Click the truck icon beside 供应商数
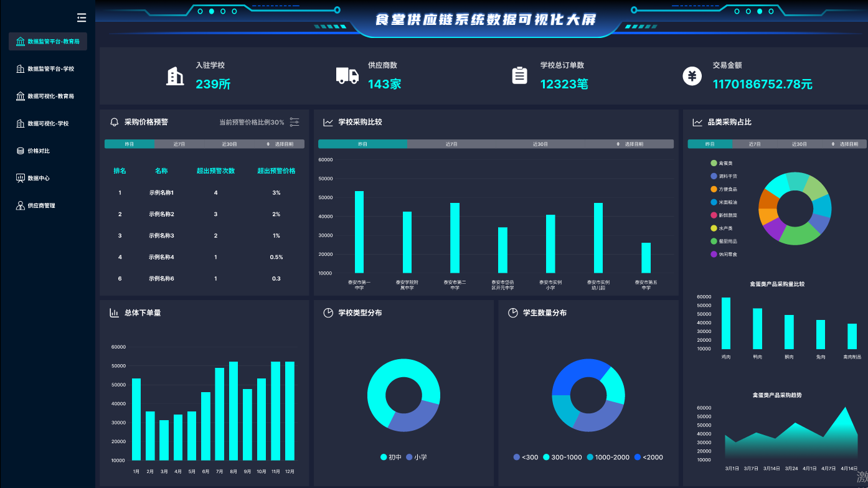The width and height of the screenshot is (868, 488). click(x=347, y=75)
